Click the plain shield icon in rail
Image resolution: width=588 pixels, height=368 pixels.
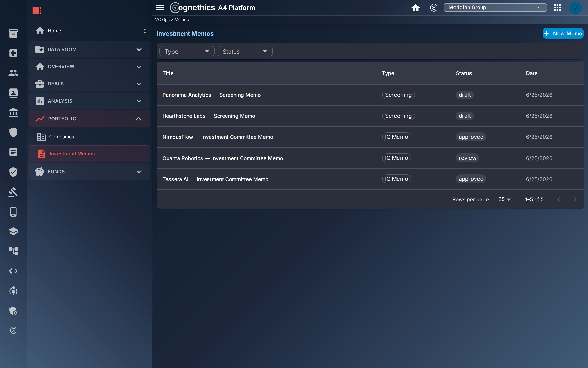point(13,132)
